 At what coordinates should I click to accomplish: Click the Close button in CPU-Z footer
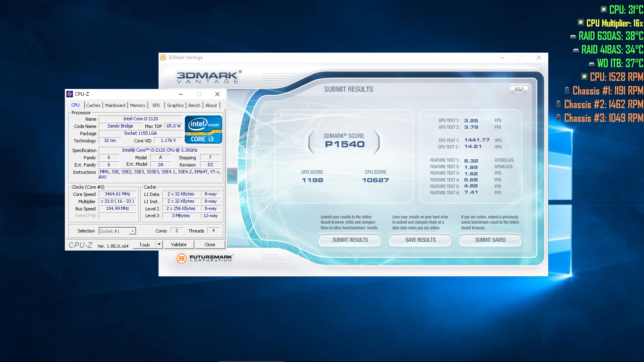click(210, 245)
